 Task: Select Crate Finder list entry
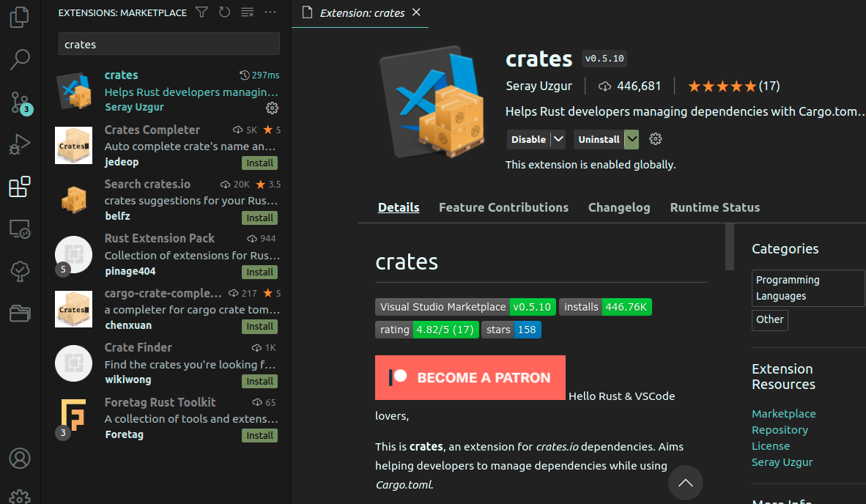(167, 364)
